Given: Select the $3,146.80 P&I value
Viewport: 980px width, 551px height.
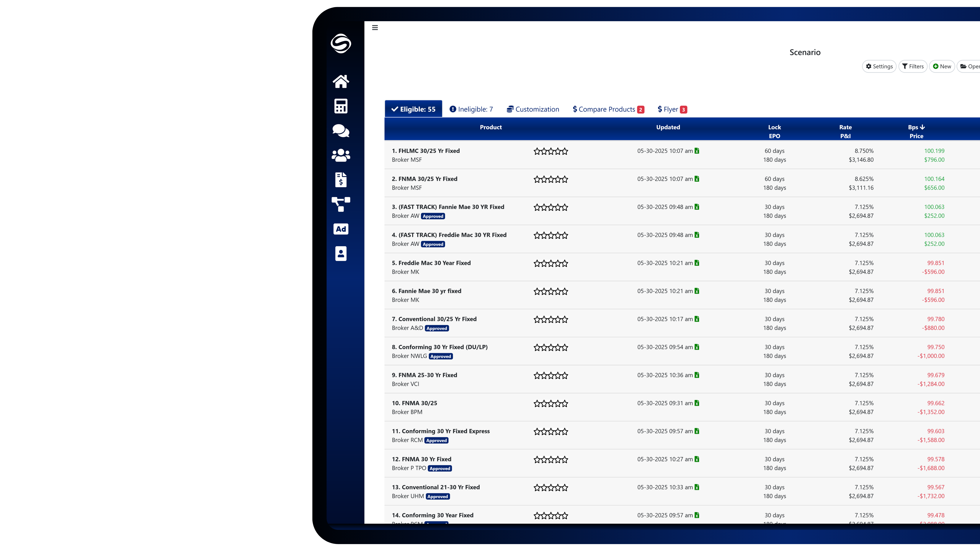Looking at the screenshot, I should tap(861, 160).
